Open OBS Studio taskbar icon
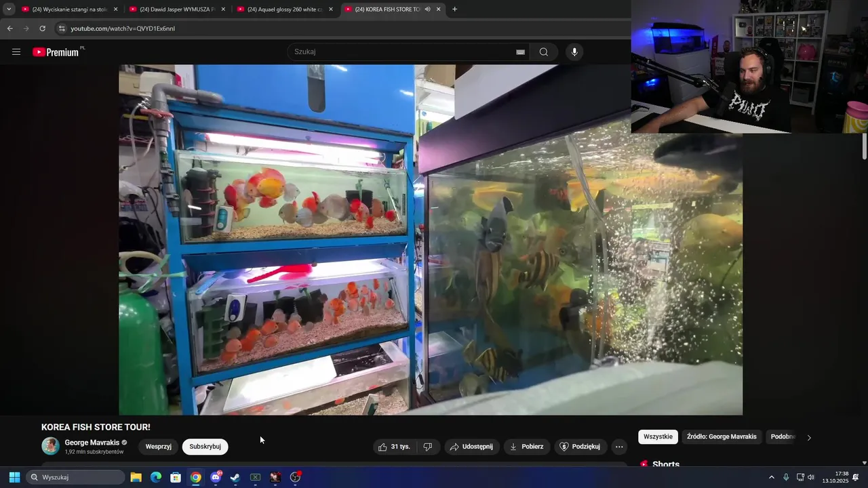Image resolution: width=868 pixels, height=488 pixels. (x=296, y=477)
